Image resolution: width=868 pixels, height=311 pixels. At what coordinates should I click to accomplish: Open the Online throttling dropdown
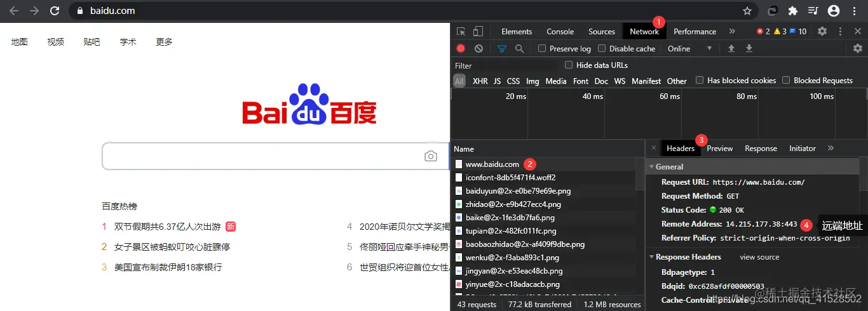tap(689, 48)
